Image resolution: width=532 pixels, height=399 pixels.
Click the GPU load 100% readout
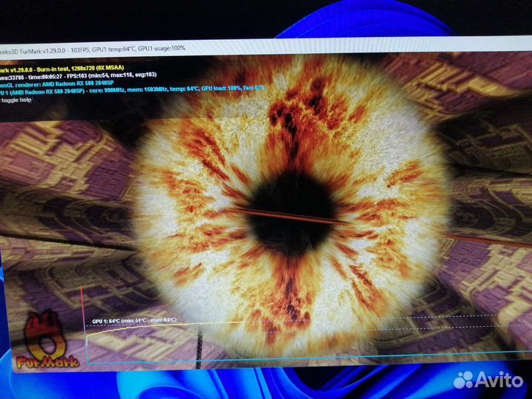coord(225,88)
